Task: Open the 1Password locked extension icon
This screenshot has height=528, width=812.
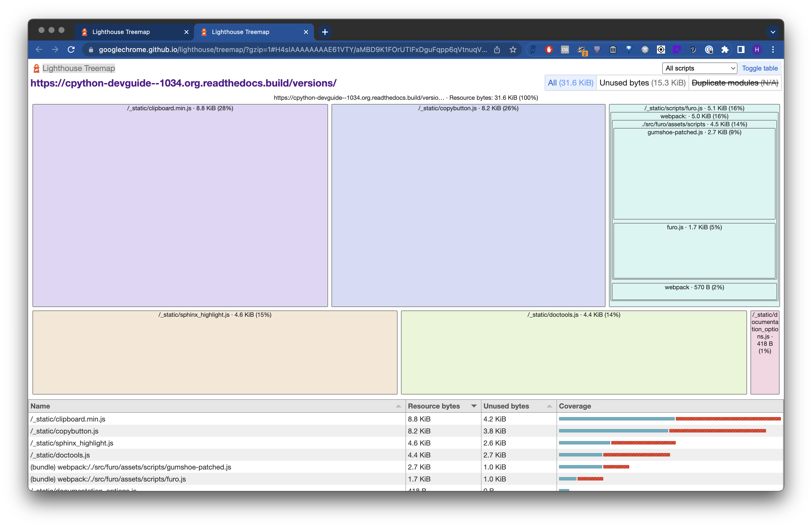Action: (x=709, y=50)
